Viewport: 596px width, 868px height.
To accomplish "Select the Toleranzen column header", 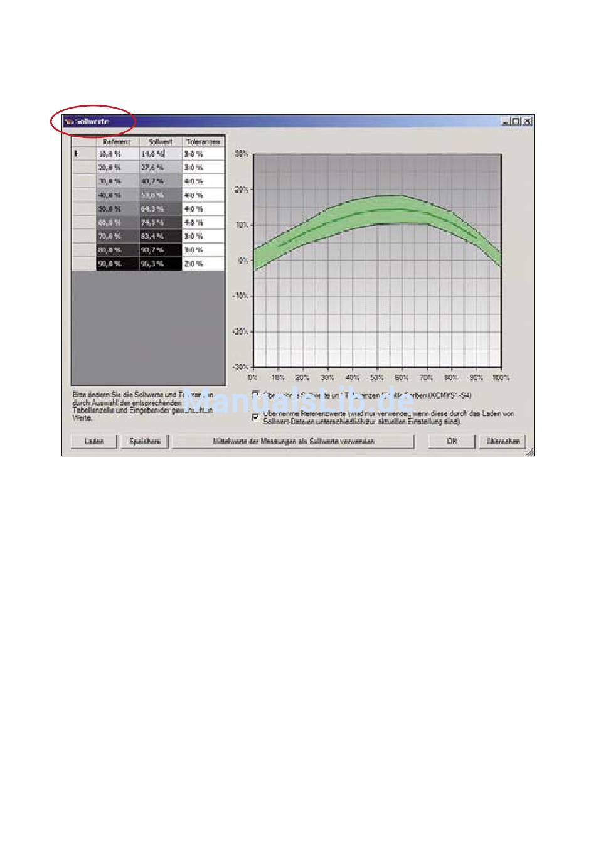I will tap(203, 142).
